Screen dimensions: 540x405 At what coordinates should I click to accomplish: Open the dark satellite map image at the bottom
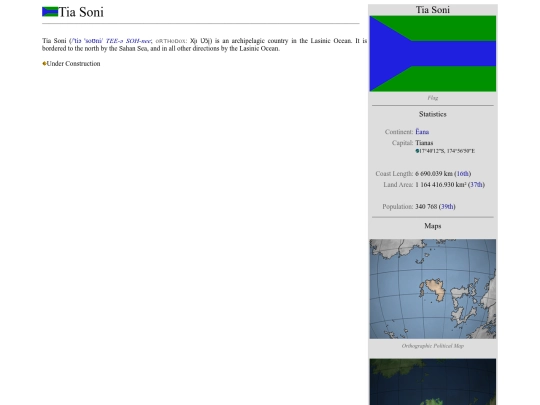[433, 382]
